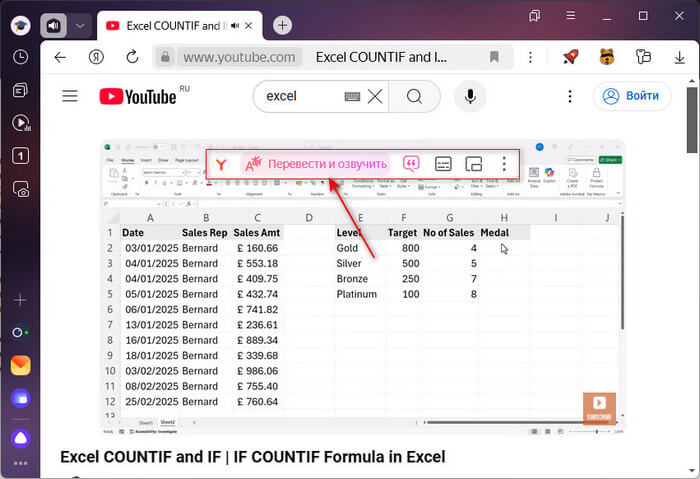Open YouTube settings three-dot menu

tap(569, 96)
